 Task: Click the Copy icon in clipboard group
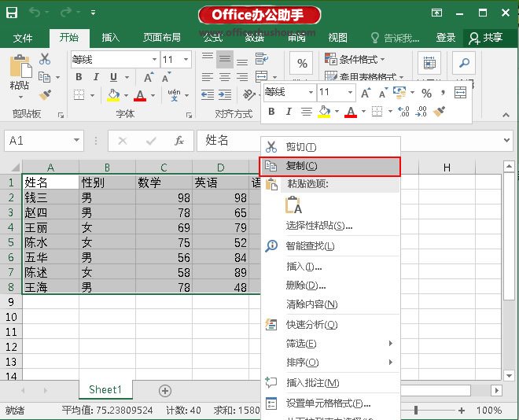tap(44, 77)
